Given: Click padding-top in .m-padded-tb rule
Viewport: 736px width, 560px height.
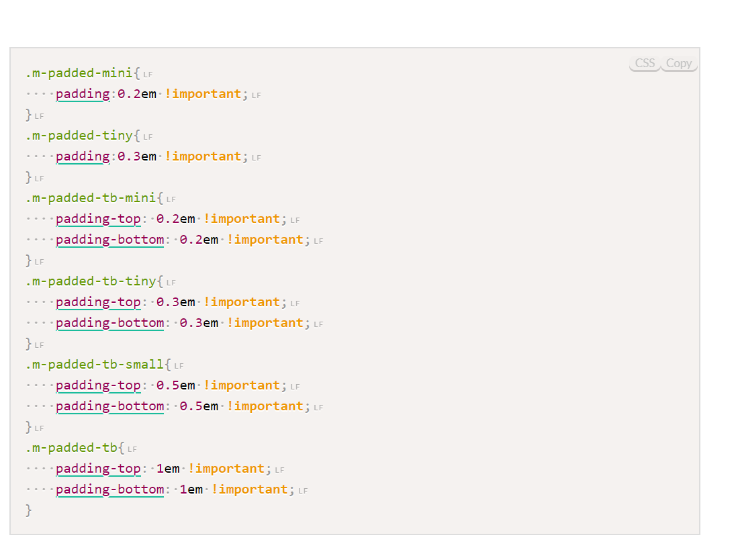Looking at the screenshot, I should point(98,469).
